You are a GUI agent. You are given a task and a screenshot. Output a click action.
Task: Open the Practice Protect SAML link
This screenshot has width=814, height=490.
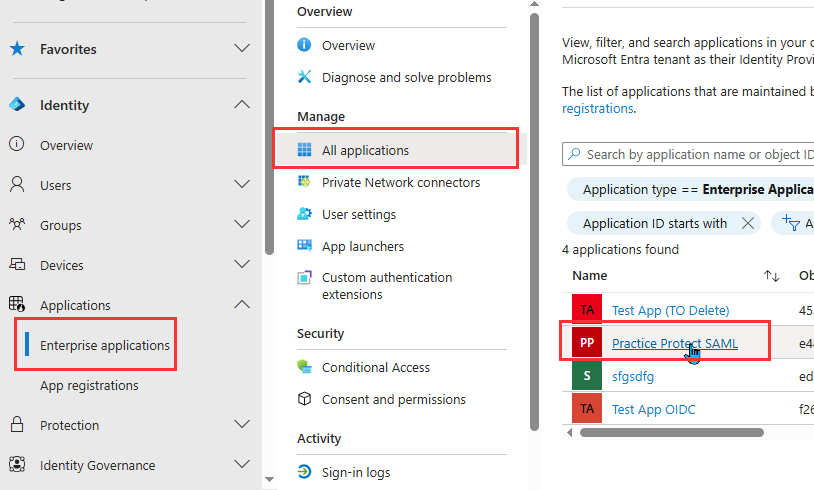pos(675,343)
